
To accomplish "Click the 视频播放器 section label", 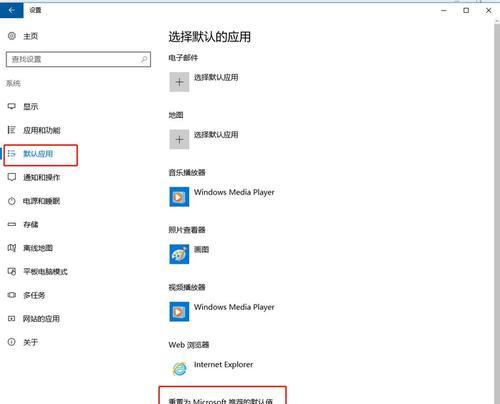I will [187, 287].
